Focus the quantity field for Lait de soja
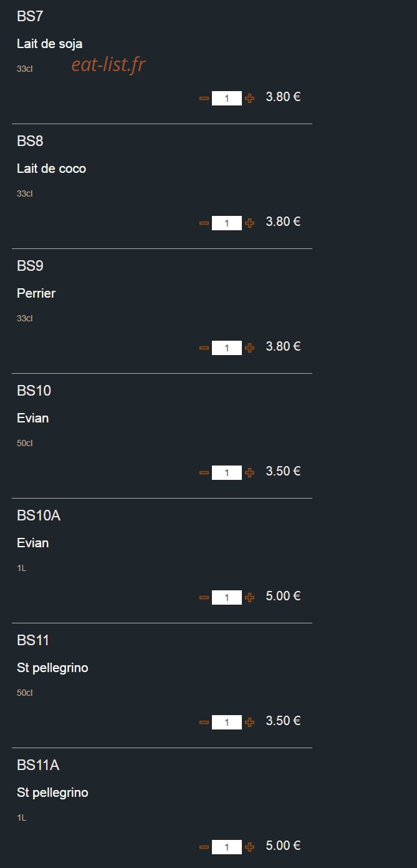 coord(227,98)
